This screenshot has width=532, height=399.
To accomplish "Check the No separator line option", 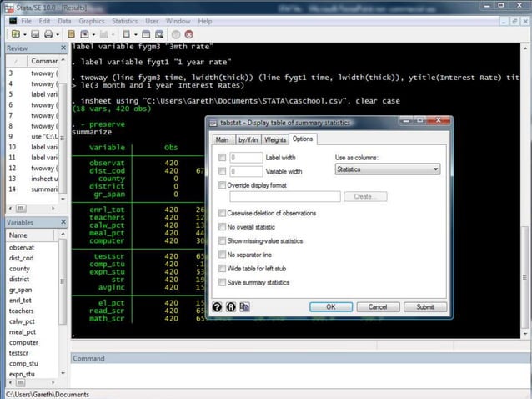I will click(x=222, y=255).
